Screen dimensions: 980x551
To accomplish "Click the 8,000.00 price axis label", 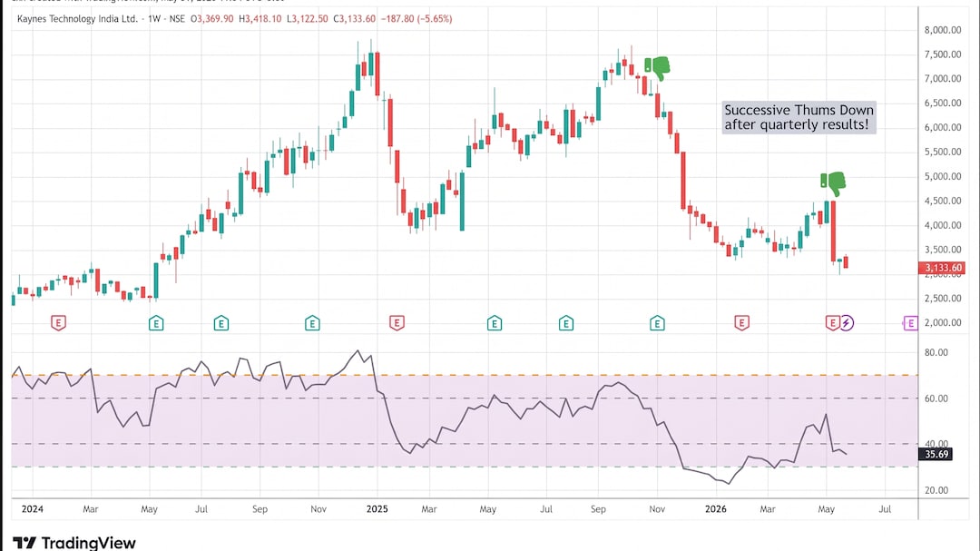I will (x=943, y=30).
